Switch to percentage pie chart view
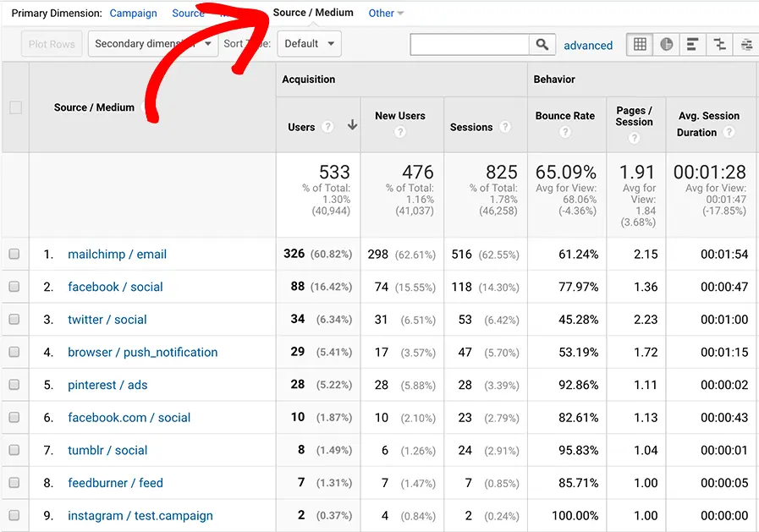This screenshot has width=759, height=532. click(666, 45)
